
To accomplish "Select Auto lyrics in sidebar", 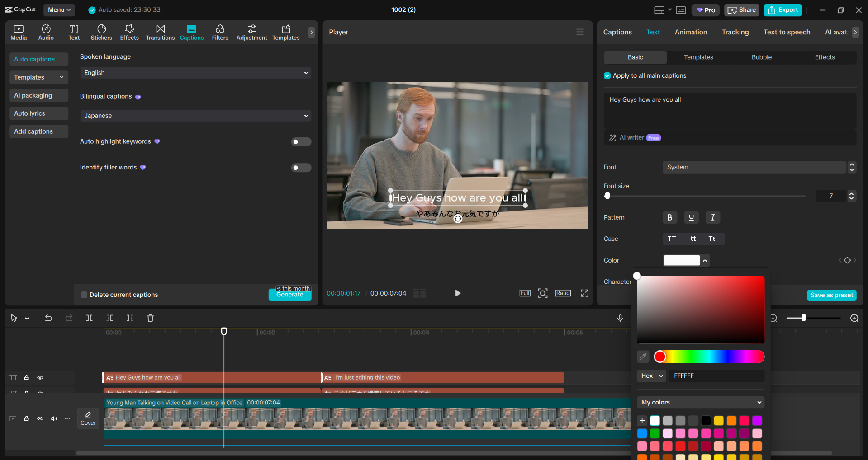I will (39, 113).
